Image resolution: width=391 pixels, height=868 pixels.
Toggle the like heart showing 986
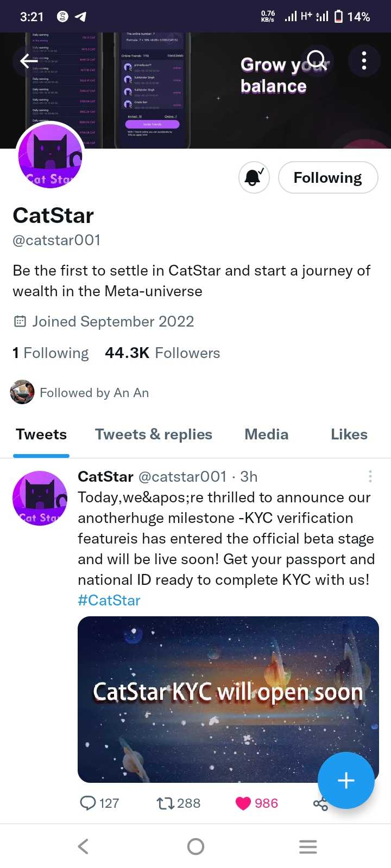[243, 803]
